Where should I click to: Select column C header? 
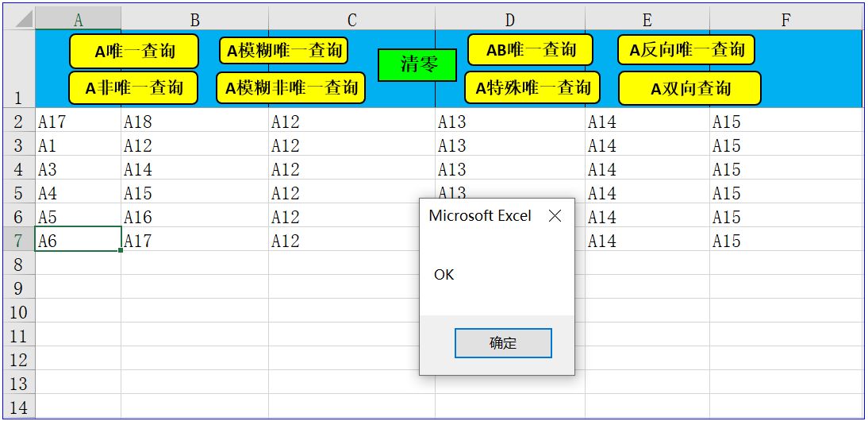pyautogui.click(x=352, y=19)
